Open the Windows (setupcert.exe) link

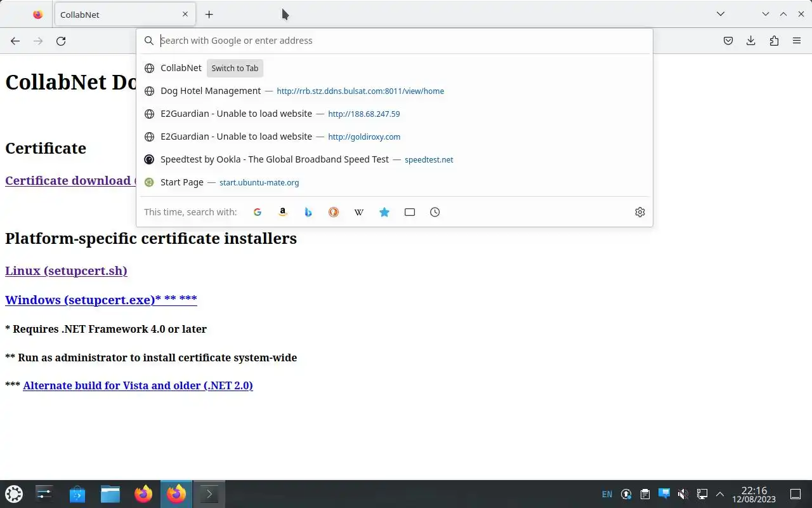click(x=101, y=300)
